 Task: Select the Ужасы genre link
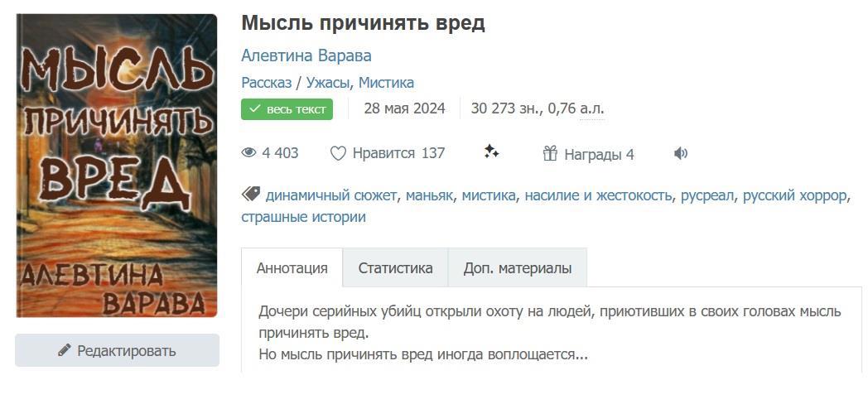(328, 83)
